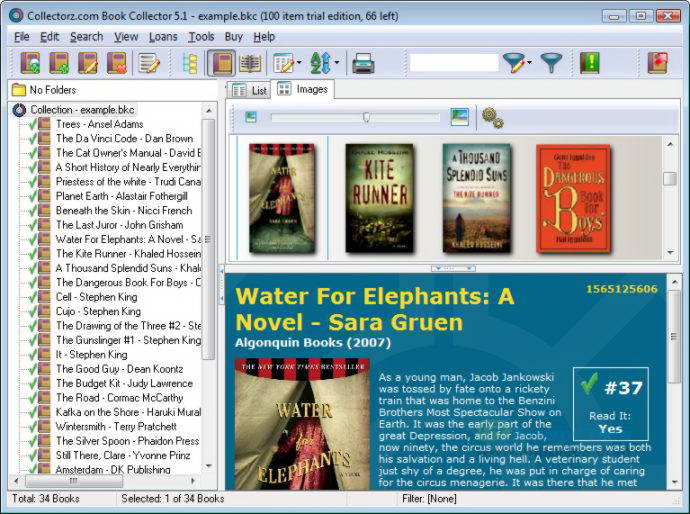The width and height of the screenshot is (690, 514).
Task: Select The Good Guy - Dean Koontz
Action: pyautogui.click(x=119, y=369)
